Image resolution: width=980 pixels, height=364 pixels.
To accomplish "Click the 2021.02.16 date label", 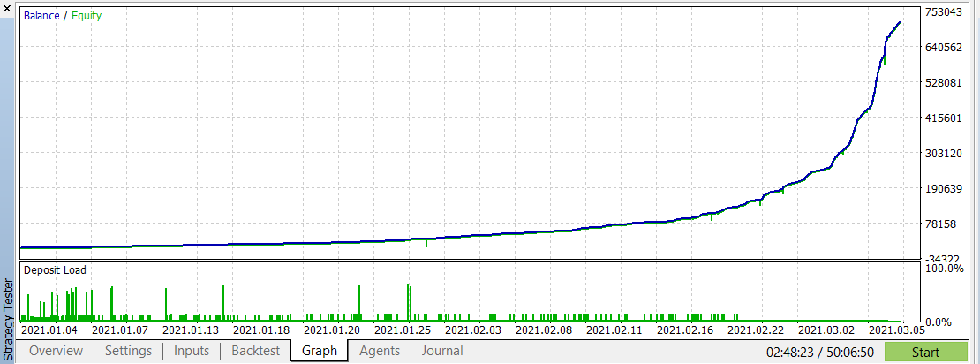I will (684, 330).
